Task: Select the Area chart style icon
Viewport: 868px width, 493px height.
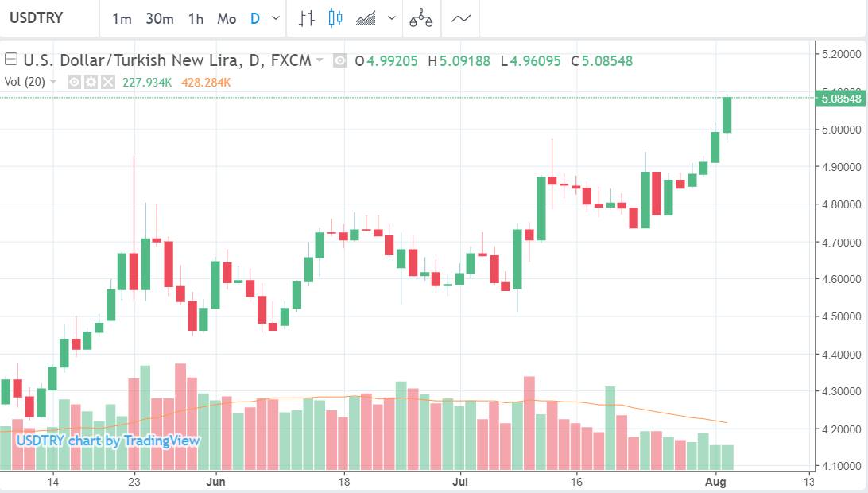Action: pos(366,18)
